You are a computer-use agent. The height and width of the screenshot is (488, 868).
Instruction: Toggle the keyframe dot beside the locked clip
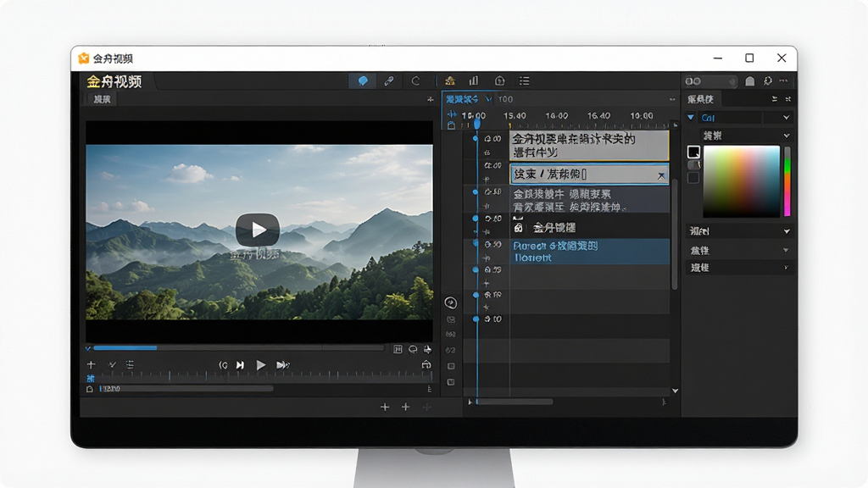pos(475,219)
